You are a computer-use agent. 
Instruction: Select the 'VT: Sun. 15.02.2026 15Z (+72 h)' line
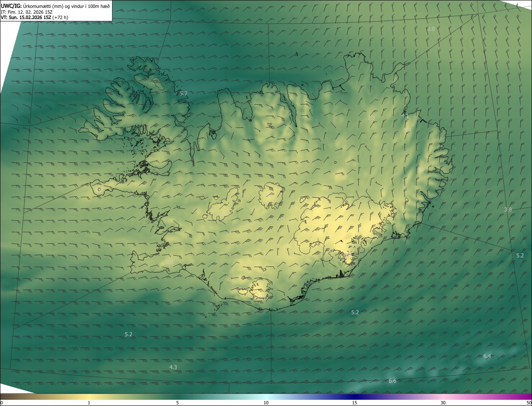point(34,17)
